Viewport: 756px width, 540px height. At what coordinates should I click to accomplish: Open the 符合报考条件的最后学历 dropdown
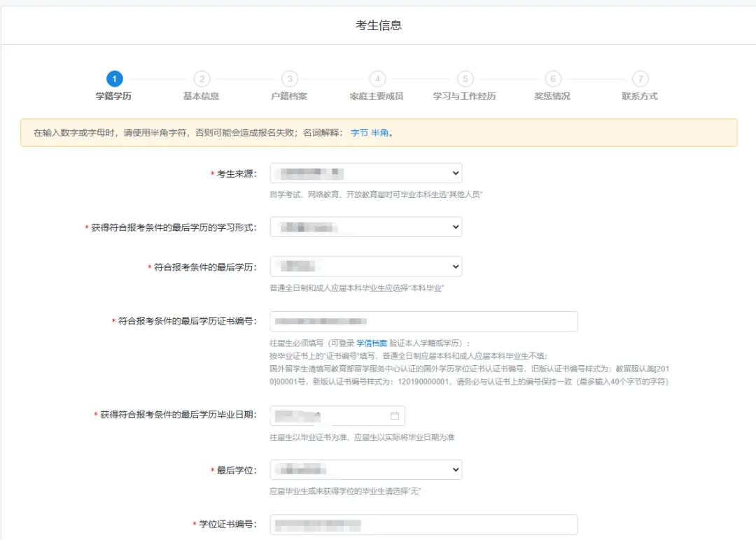366,267
